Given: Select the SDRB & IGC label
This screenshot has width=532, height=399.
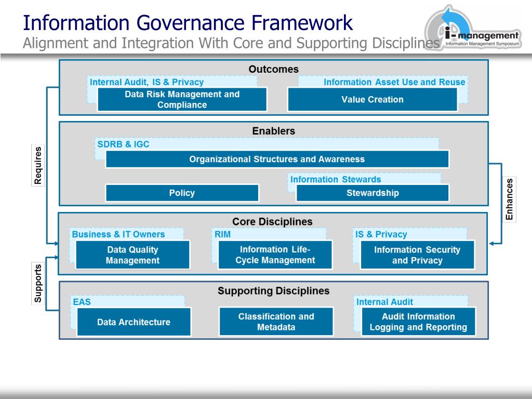Looking at the screenshot, I should point(123,144).
